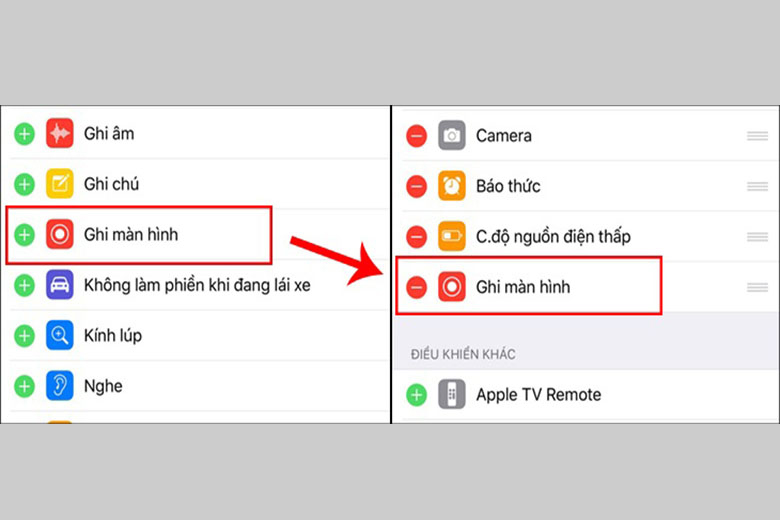Remove Ghi màn hình with red minus

[416, 287]
